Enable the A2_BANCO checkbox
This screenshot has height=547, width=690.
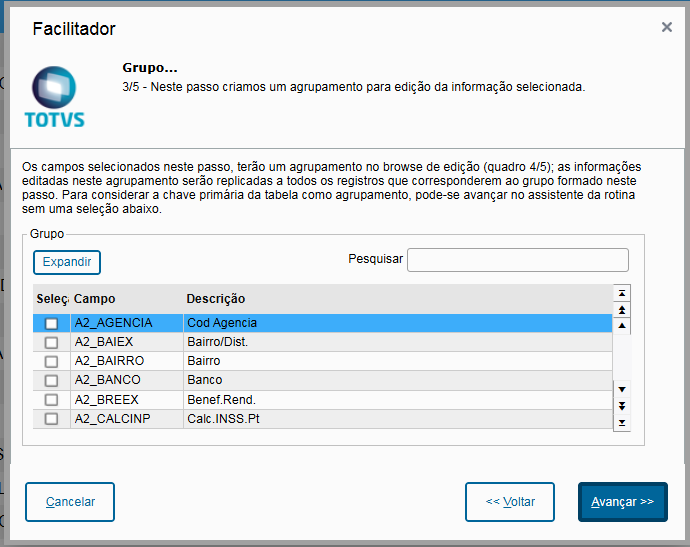pyautogui.click(x=51, y=381)
